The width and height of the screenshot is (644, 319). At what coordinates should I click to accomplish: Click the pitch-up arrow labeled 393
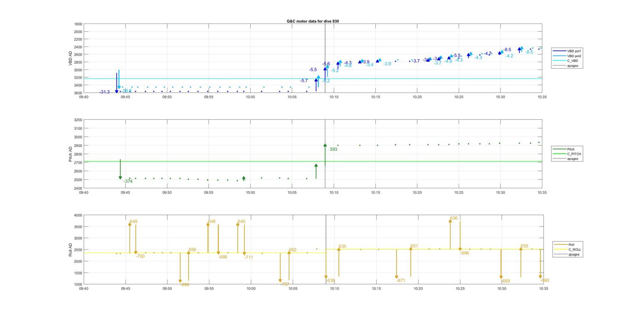tap(325, 155)
